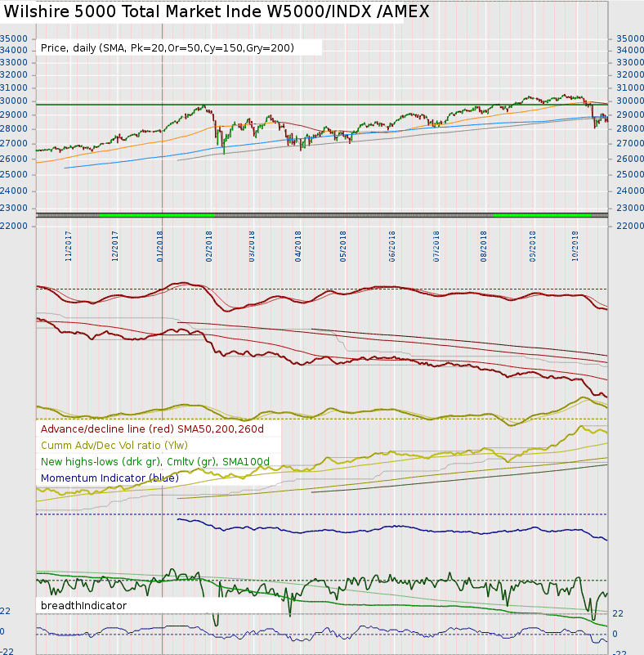Viewport: 644px width, 655px height.
Task: Click the green bar segment spanning 08/2018 to 10/2018
Action: pyautogui.click(x=542, y=215)
